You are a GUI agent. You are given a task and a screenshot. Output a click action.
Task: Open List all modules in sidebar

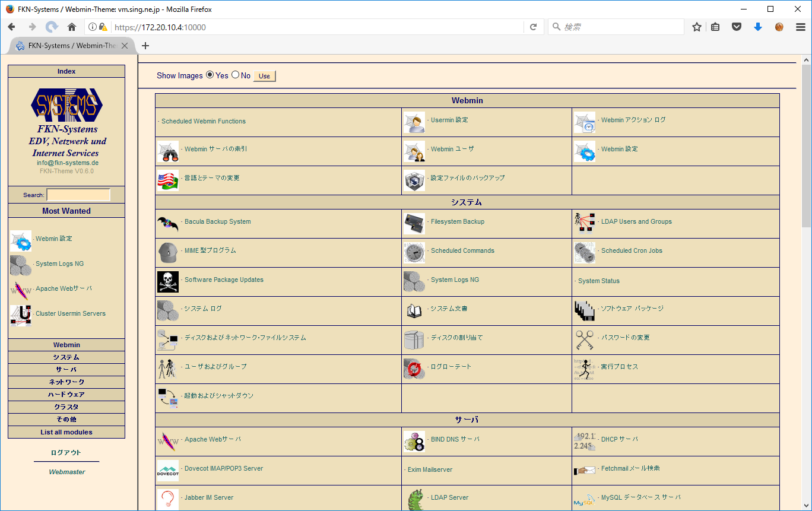(x=66, y=432)
